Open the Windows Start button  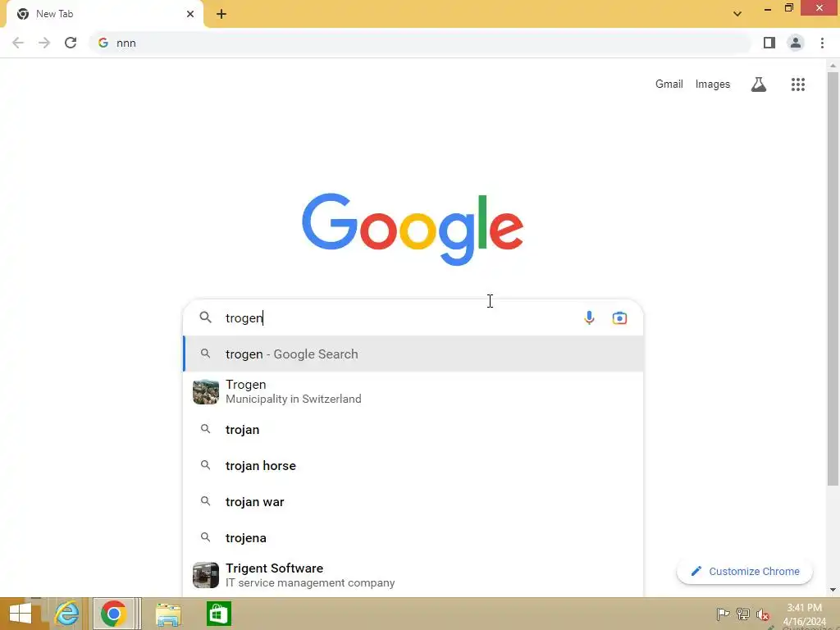coord(21,614)
